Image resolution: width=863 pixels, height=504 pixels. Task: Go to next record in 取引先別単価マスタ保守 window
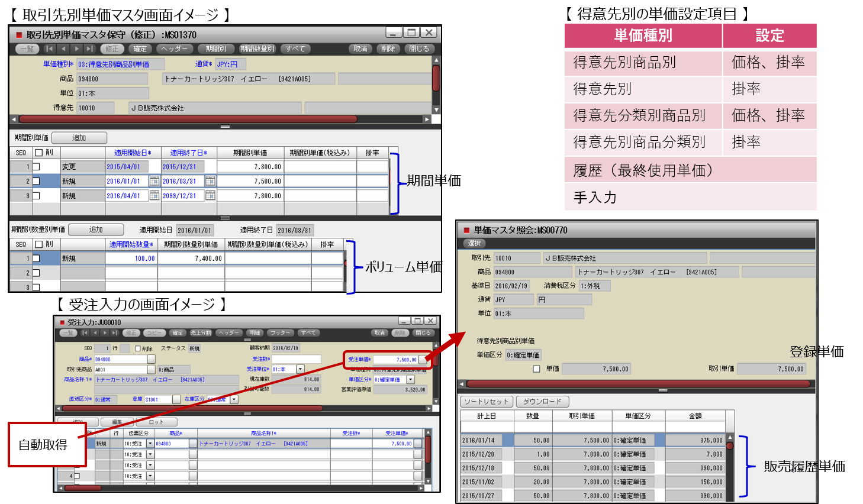pos(77,49)
